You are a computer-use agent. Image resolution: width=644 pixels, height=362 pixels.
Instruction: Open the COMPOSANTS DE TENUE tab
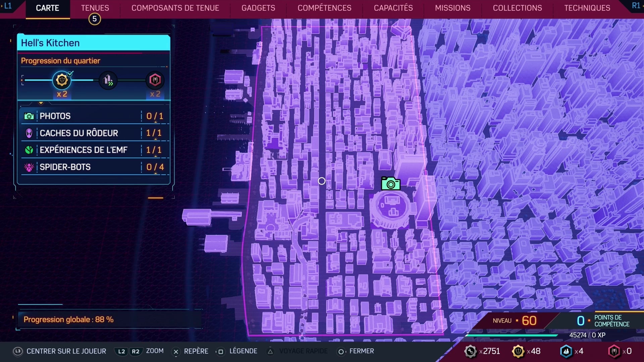point(175,8)
